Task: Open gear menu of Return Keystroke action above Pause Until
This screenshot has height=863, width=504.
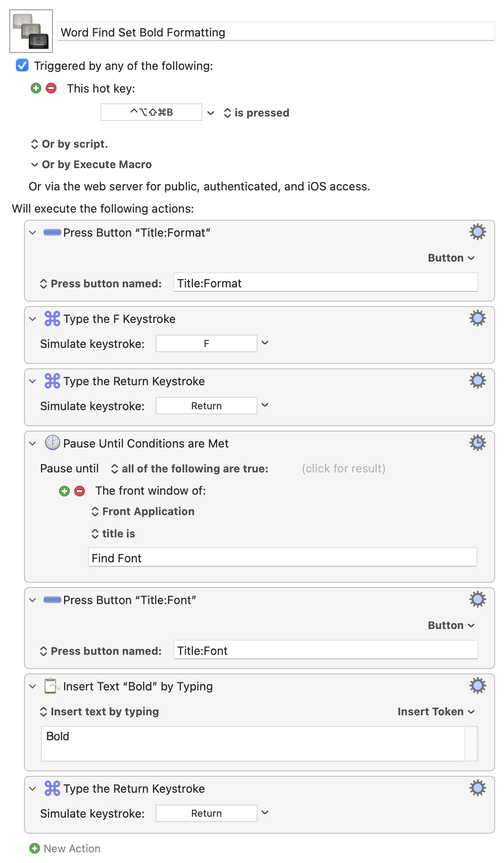Action: pyautogui.click(x=478, y=380)
